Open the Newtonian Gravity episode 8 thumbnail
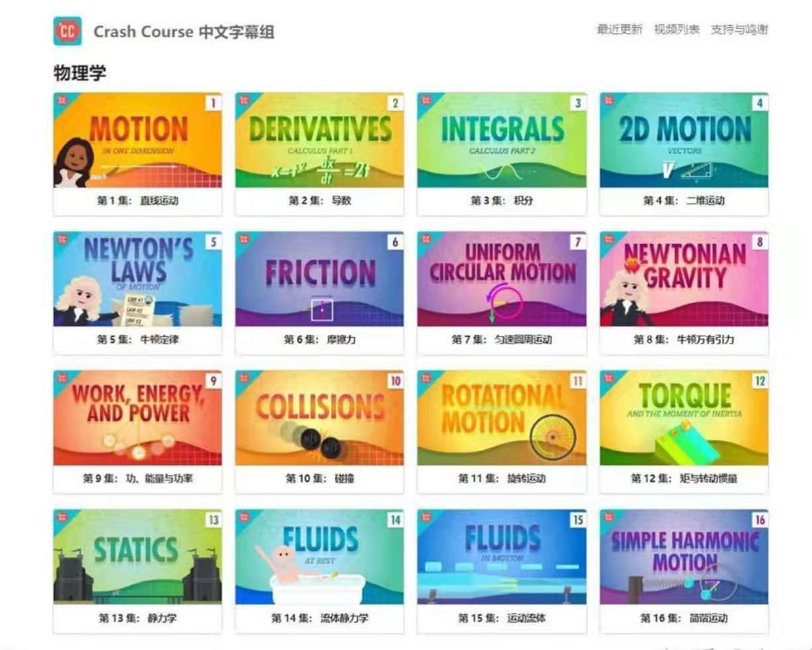The width and height of the screenshot is (812, 650). [x=684, y=279]
